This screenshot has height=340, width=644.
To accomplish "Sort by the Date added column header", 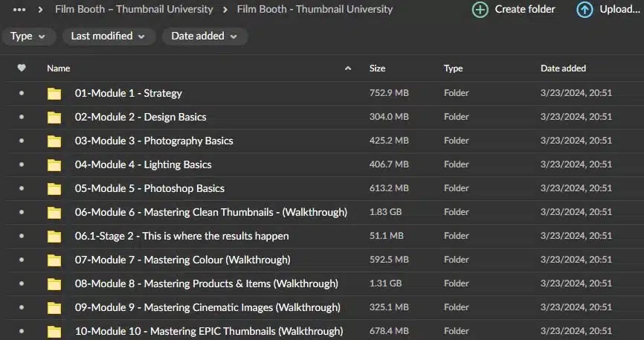I will click(x=563, y=68).
